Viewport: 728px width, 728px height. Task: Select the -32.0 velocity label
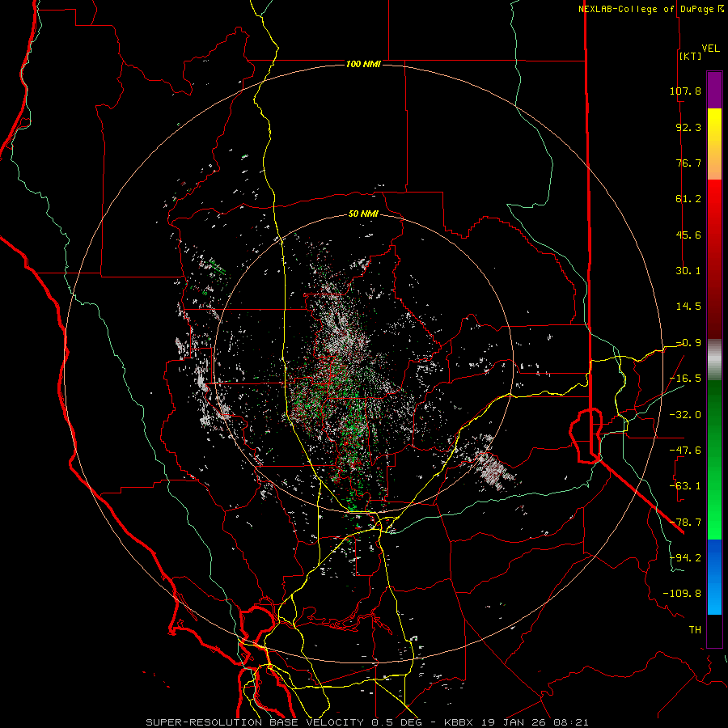(685, 415)
